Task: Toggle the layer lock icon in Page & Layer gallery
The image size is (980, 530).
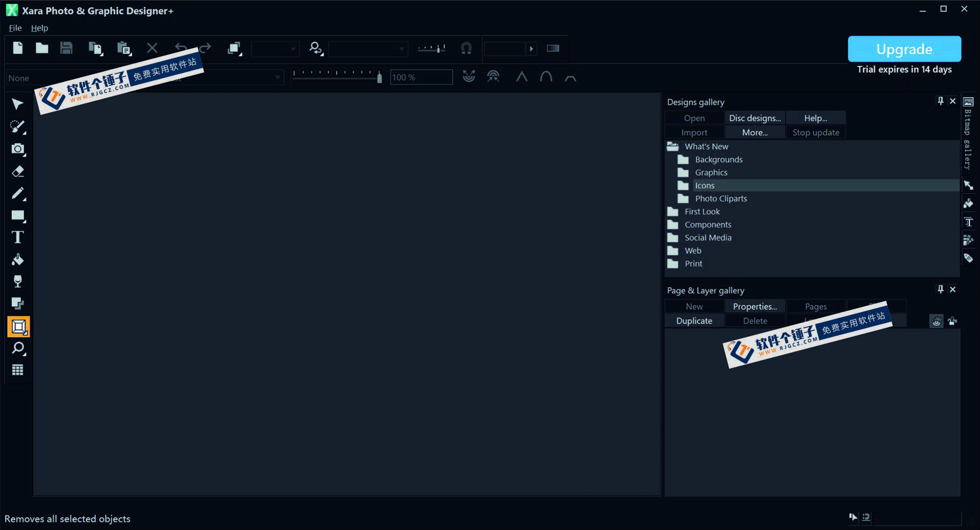Action: [x=953, y=321]
